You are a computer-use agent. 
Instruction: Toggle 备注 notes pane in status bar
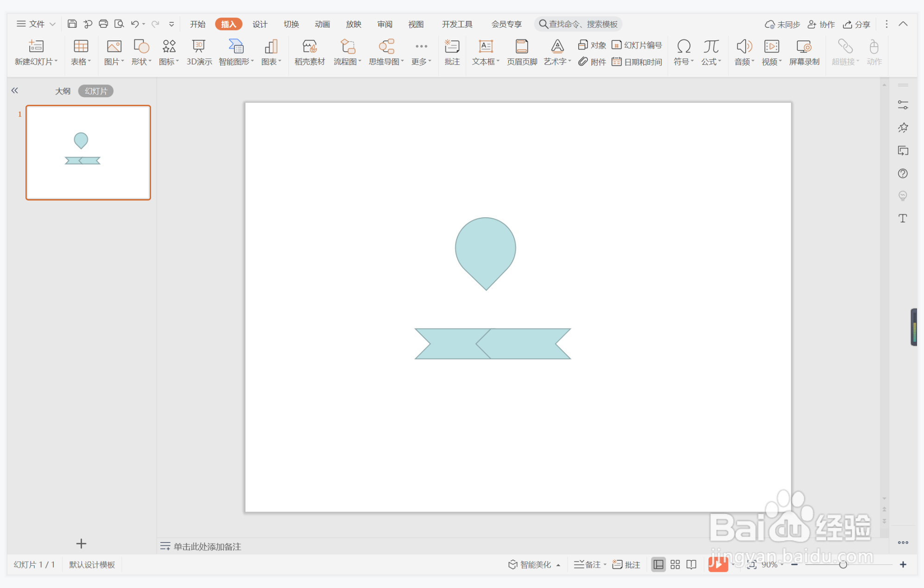click(589, 564)
